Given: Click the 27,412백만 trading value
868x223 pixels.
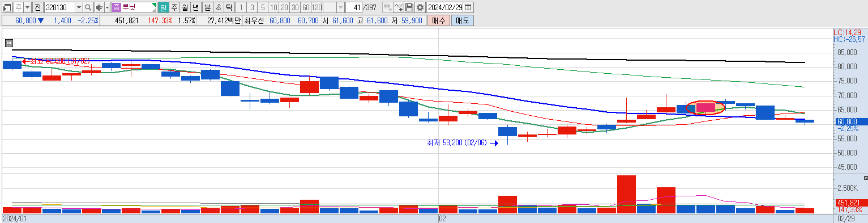Looking at the screenshot, I should coord(224,20).
